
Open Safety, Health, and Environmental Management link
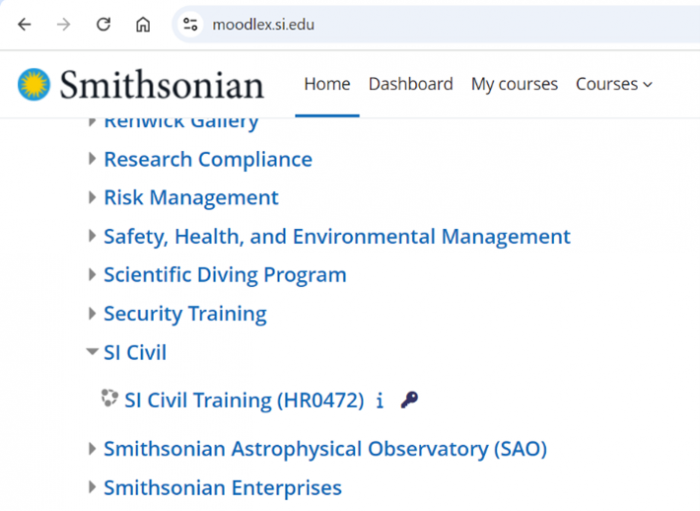click(x=337, y=237)
